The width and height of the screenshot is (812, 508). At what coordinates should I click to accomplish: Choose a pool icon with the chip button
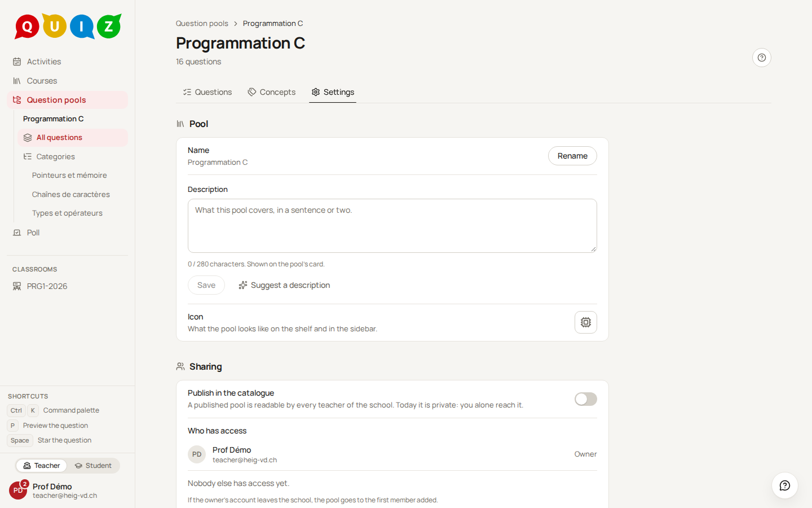pyautogui.click(x=586, y=322)
